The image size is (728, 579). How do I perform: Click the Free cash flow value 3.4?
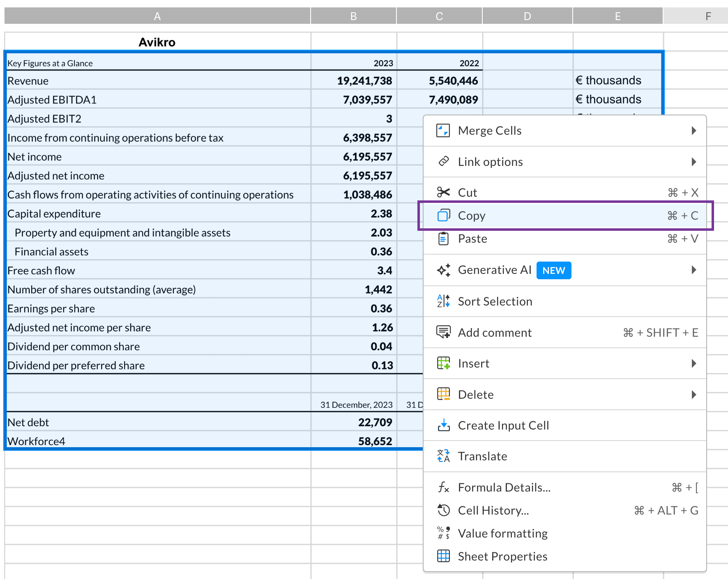click(354, 270)
